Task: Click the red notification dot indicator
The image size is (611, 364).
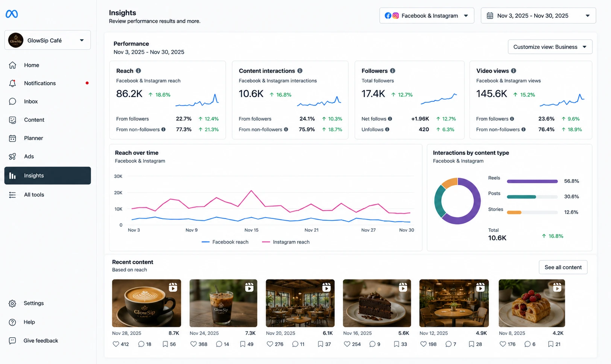Action: (87, 83)
